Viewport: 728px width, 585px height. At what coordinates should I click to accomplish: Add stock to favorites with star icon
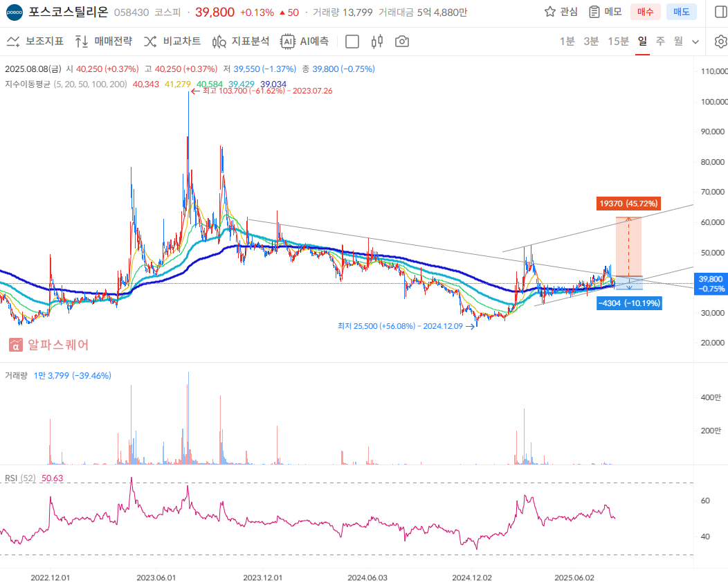549,12
